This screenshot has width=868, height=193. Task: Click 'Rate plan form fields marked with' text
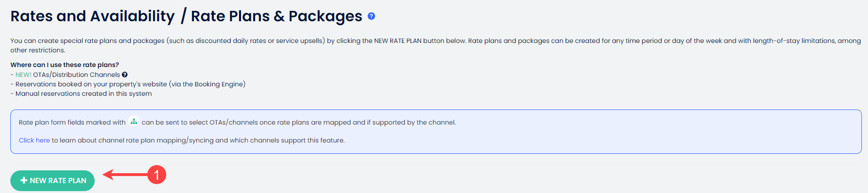tap(72, 122)
